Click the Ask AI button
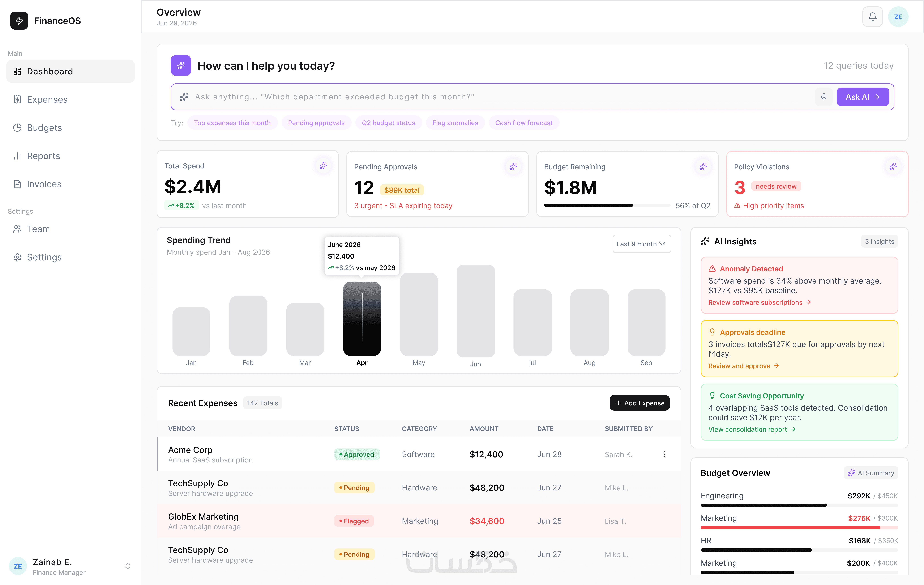 863,97
